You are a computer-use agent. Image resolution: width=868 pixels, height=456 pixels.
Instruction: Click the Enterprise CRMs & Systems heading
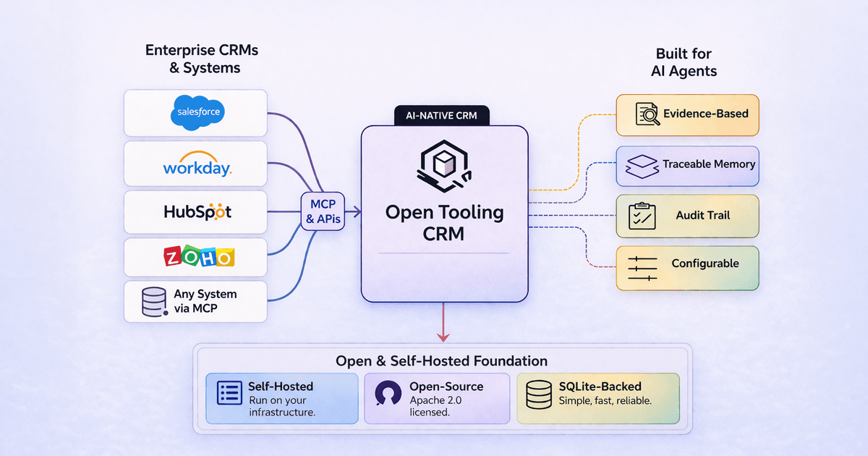pos(202,59)
